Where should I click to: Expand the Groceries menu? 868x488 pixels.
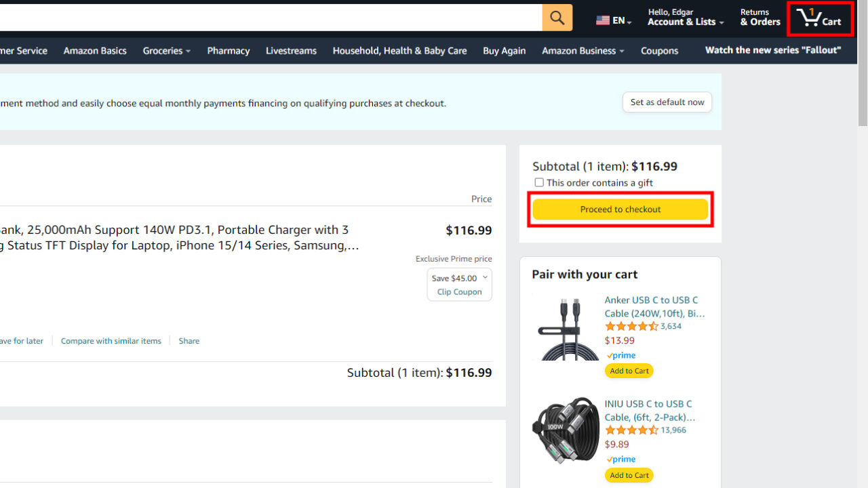pos(166,50)
